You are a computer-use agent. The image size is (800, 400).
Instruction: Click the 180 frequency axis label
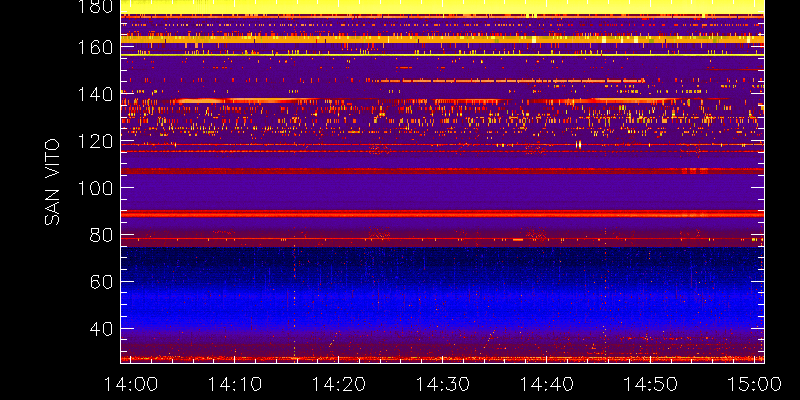(x=95, y=7)
